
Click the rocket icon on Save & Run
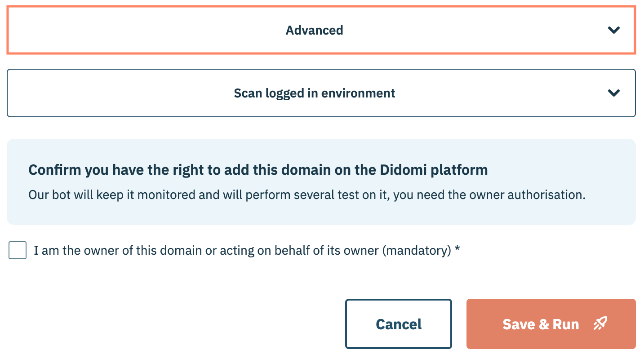pyautogui.click(x=600, y=324)
